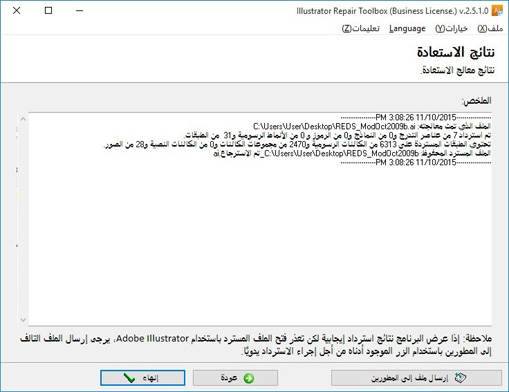Minimize the Illustrator Repair Toolbox window
Screen dimensions: 509x392
coord(79,11)
